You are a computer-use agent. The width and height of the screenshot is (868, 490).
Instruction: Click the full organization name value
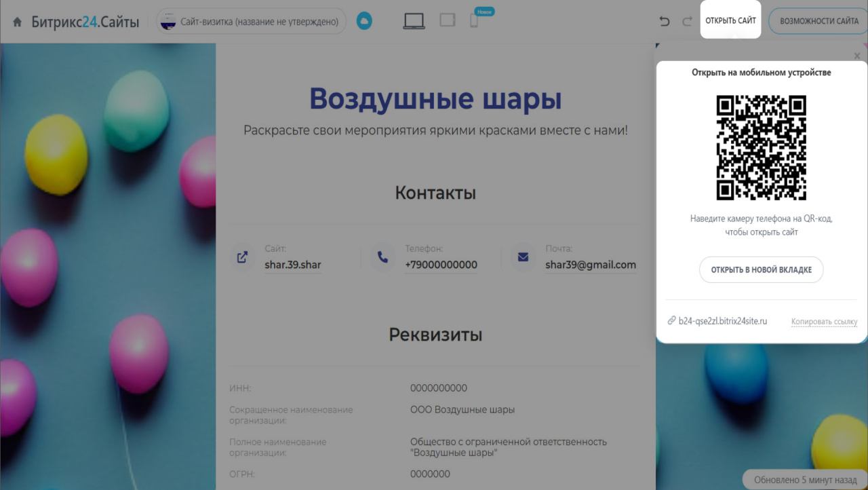[509, 447]
